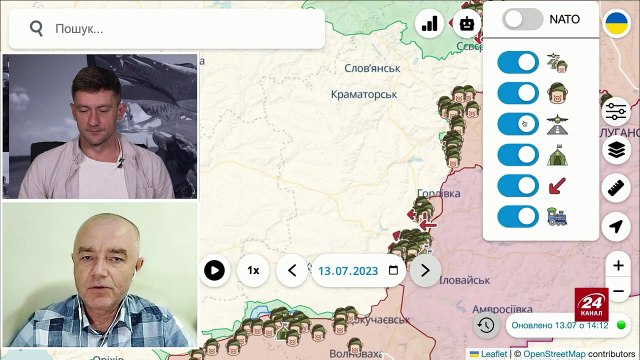
Task: Click the Пошук search field
Action: click(167, 29)
